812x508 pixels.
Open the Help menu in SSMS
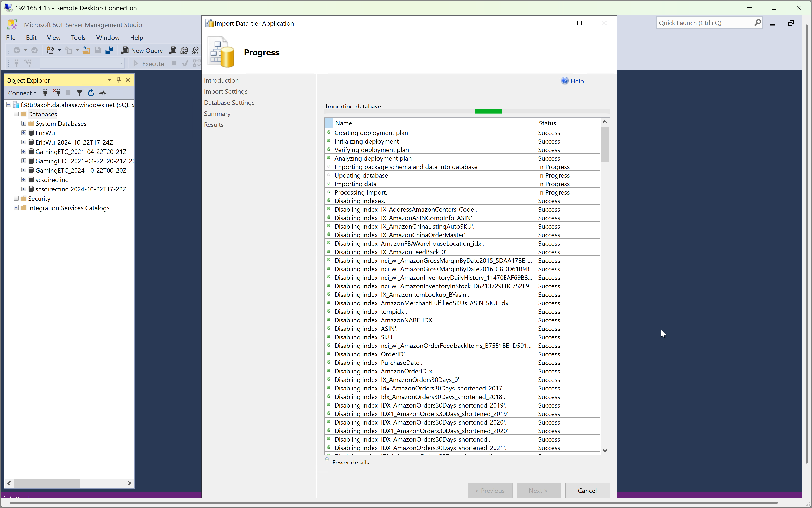pyautogui.click(x=137, y=38)
